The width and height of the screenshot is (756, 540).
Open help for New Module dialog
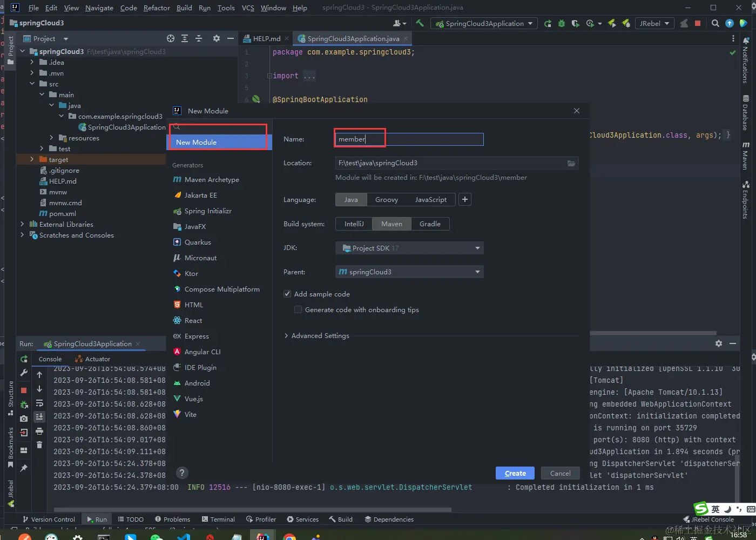tap(183, 473)
